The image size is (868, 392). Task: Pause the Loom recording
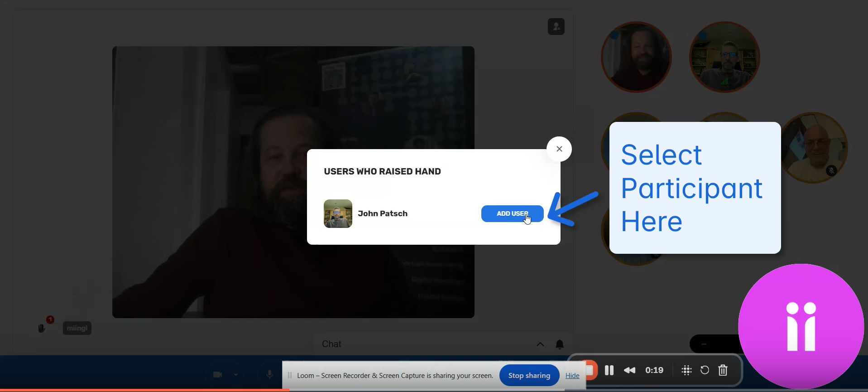pos(609,370)
